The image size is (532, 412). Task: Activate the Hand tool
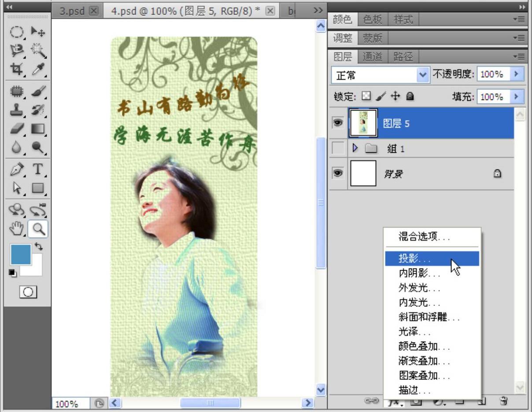(x=16, y=228)
